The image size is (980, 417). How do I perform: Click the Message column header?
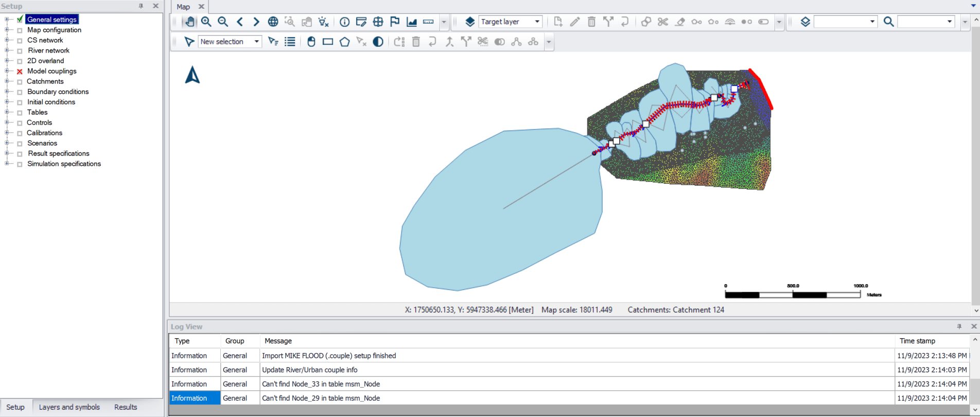(x=278, y=341)
